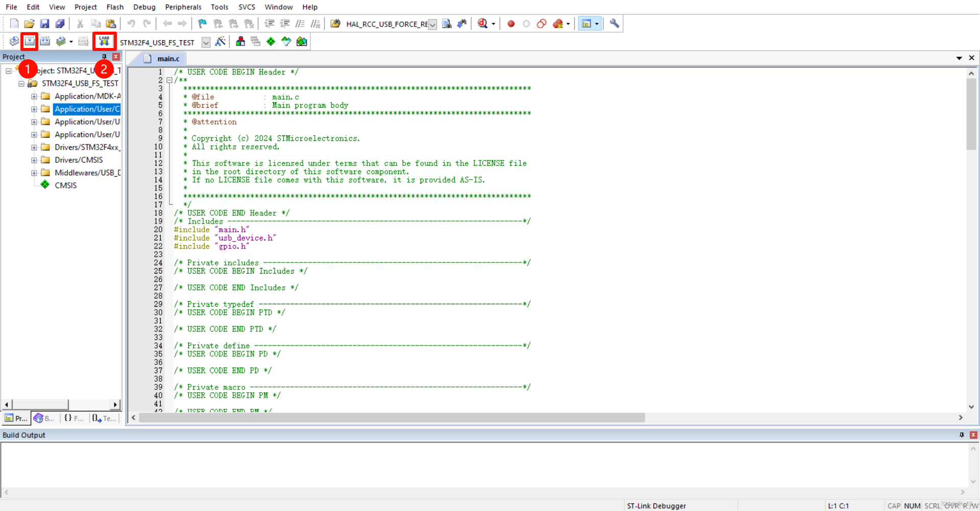Image resolution: width=980 pixels, height=511 pixels.
Task: Translate current file icon
Action: (x=14, y=41)
